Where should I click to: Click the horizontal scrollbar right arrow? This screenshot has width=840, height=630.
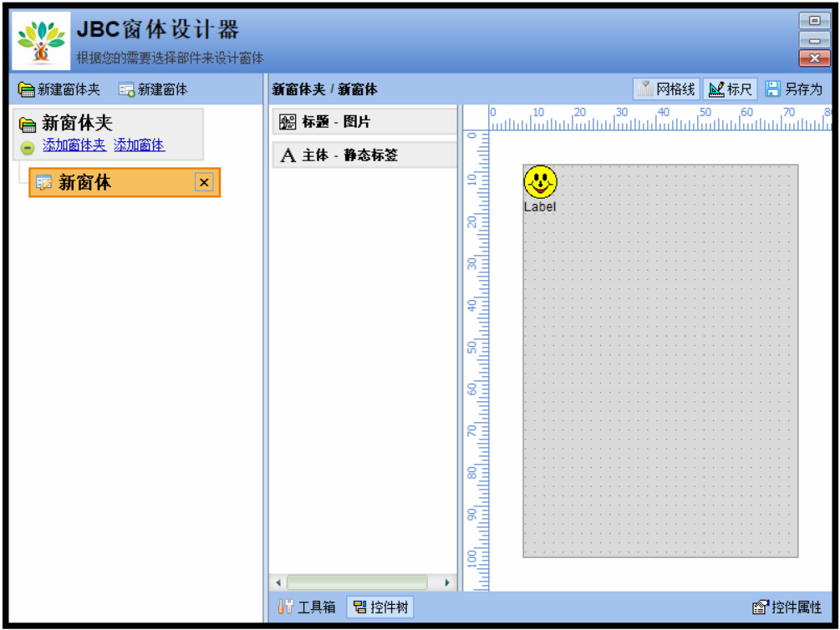(x=447, y=582)
